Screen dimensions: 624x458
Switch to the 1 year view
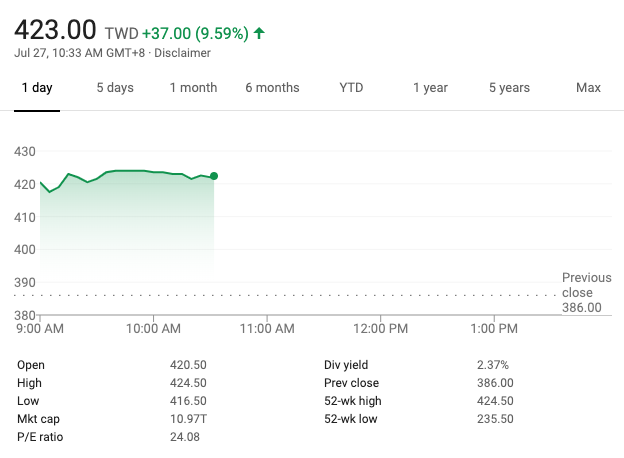(430, 88)
